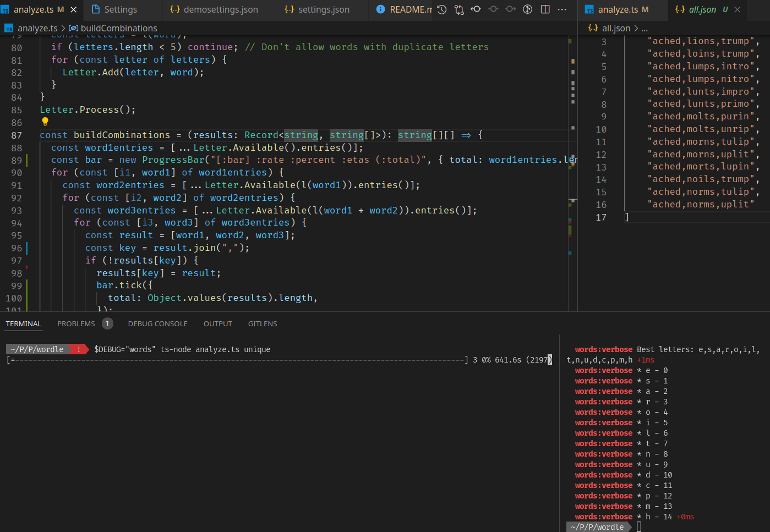Click line number 17 in all.json
This screenshot has width=770, height=532.
tap(601, 217)
